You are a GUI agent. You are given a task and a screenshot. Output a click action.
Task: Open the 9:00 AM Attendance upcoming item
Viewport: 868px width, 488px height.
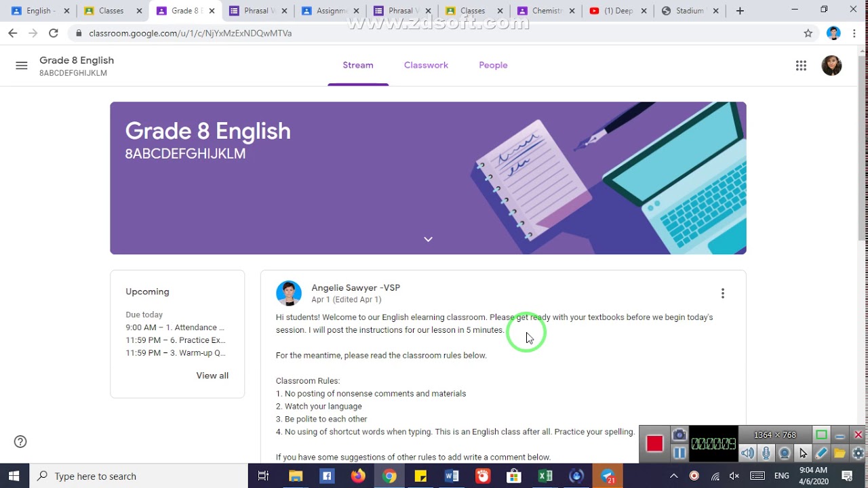[x=175, y=327]
